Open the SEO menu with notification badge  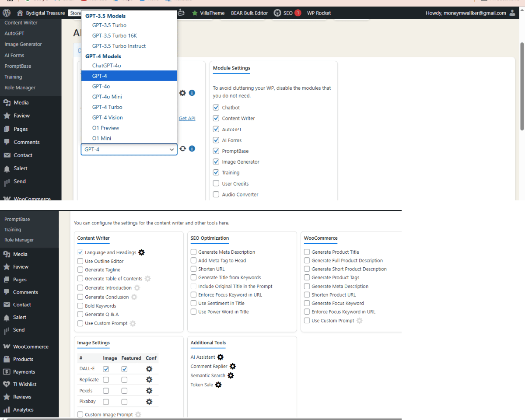pyautogui.click(x=287, y=13)
